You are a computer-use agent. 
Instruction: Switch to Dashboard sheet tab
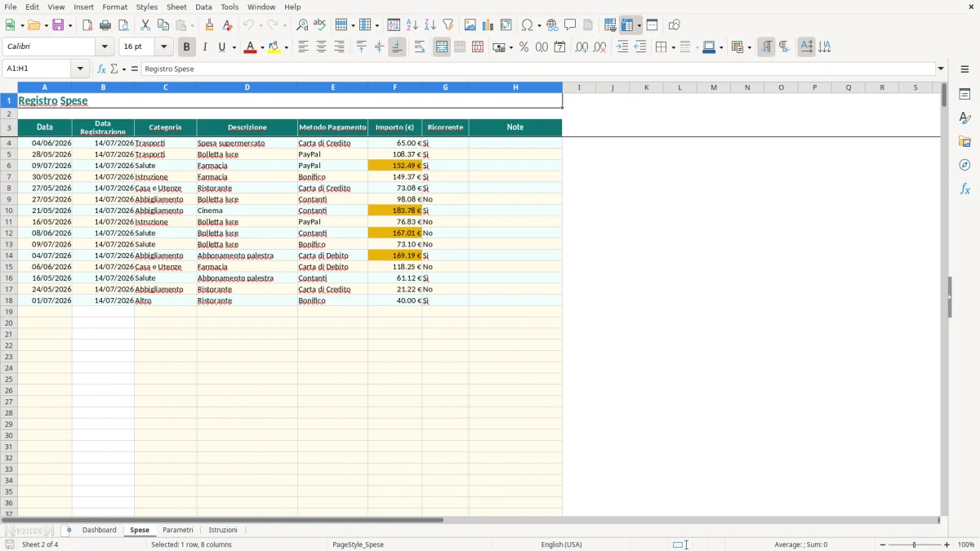tap(99, 530)
